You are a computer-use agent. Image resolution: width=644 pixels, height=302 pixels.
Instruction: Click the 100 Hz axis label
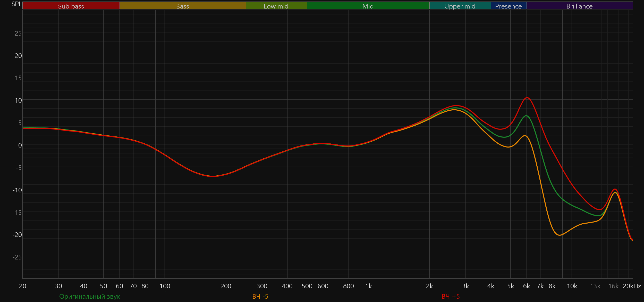[x=165, y=286]
